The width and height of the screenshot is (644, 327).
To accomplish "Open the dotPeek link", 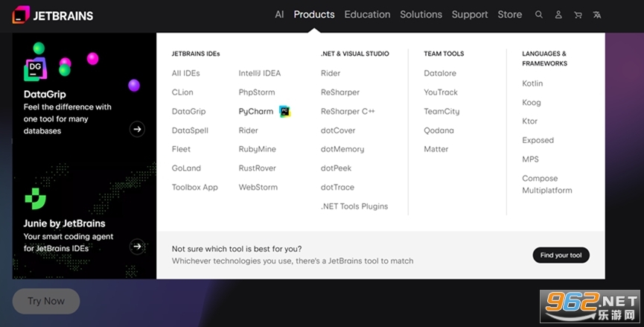I will [x=336, y=168].
